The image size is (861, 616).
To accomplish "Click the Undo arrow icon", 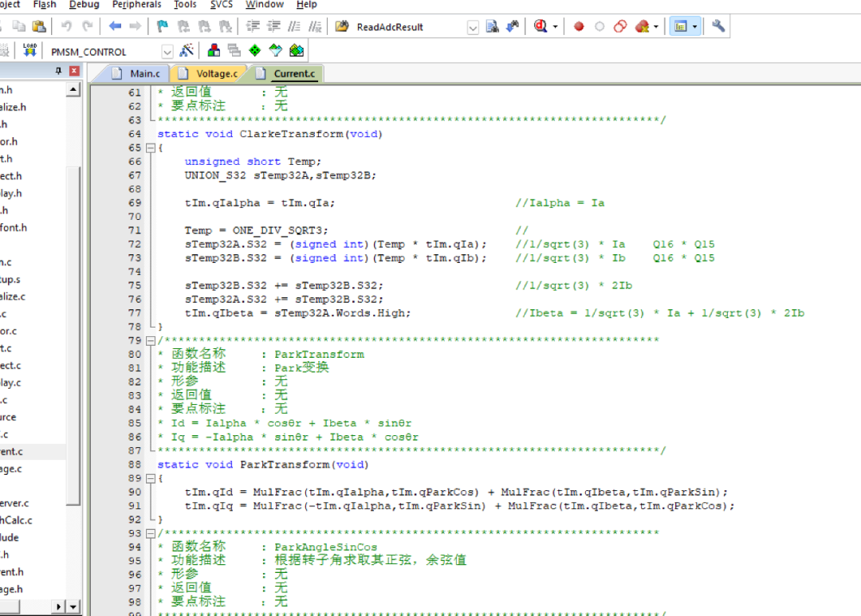I will click(66, 26).
